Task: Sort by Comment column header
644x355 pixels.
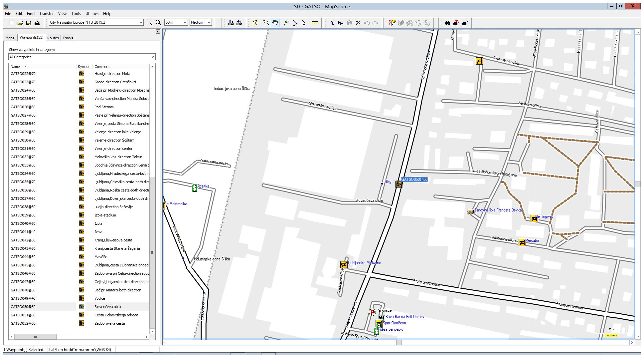Action: point(121,67)
